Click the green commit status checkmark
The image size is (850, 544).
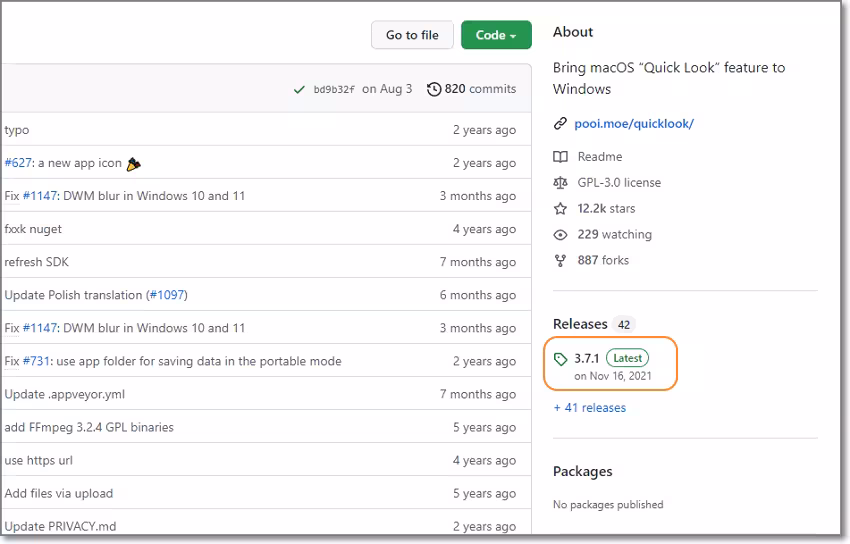pyautogui.click(x=299, y=90)
